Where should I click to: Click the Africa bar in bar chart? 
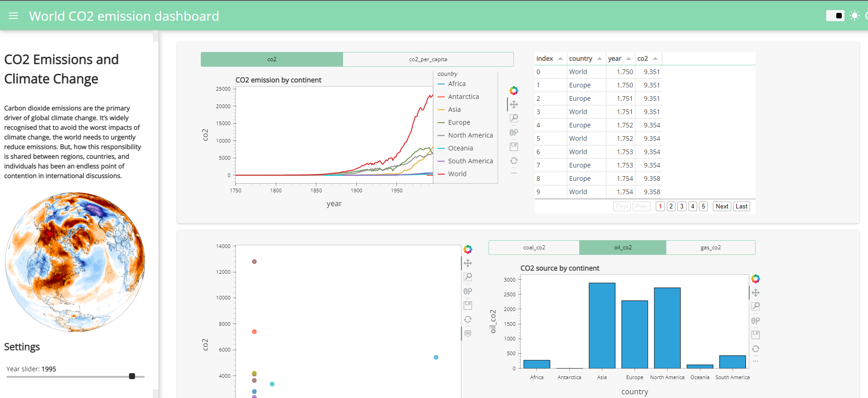(x=537, y=364)
